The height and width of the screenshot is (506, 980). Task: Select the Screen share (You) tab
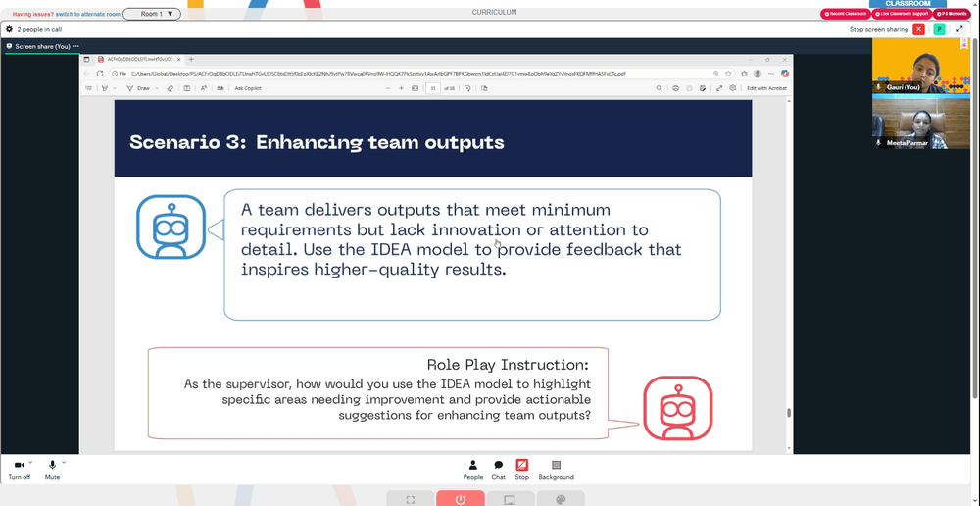coord(42,46)
